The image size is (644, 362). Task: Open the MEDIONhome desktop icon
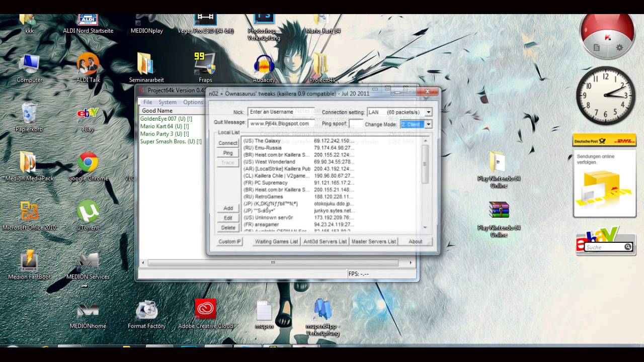click(x=88, y=314)
